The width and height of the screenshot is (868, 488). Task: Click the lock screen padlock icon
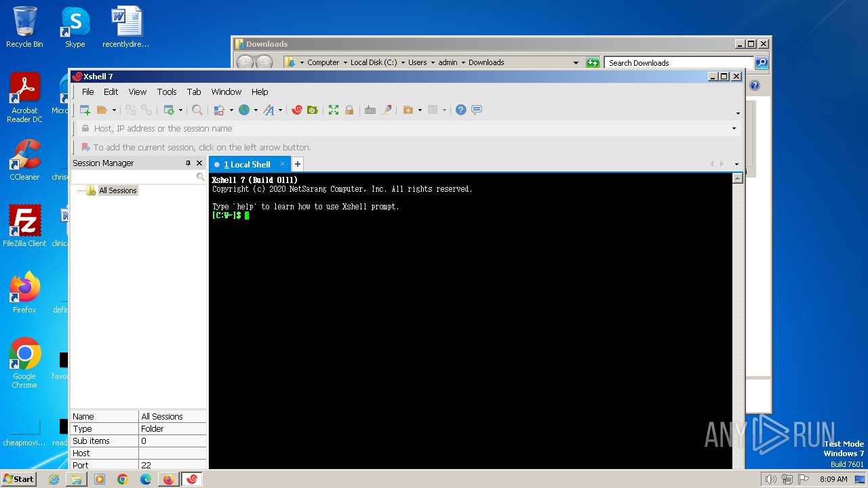pyautogui.click(x=349, y=110)
